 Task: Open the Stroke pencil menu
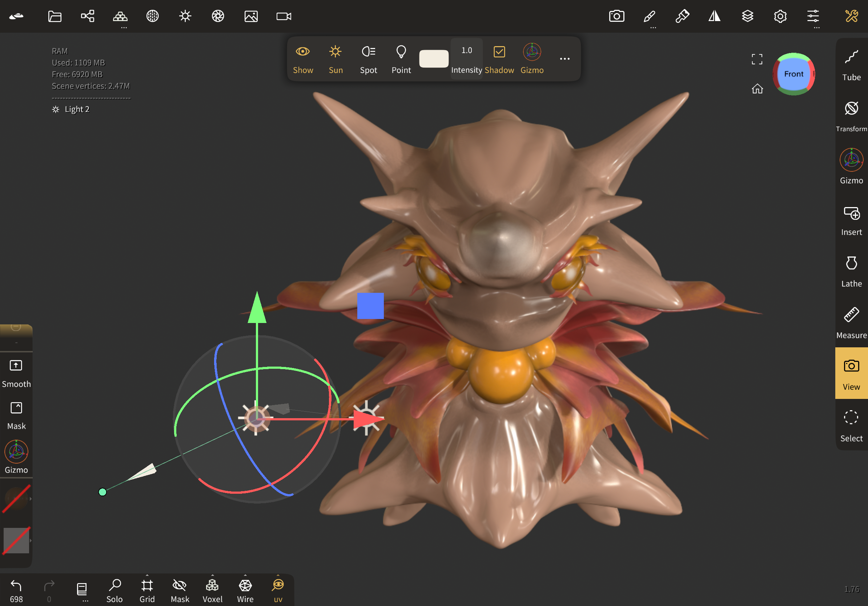point(650,16)
